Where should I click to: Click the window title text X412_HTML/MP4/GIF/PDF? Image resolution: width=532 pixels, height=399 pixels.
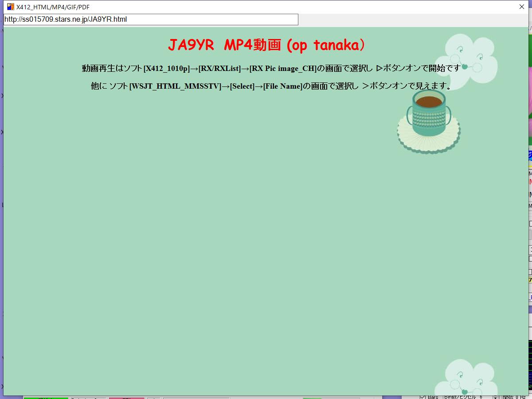pos(53,7)
